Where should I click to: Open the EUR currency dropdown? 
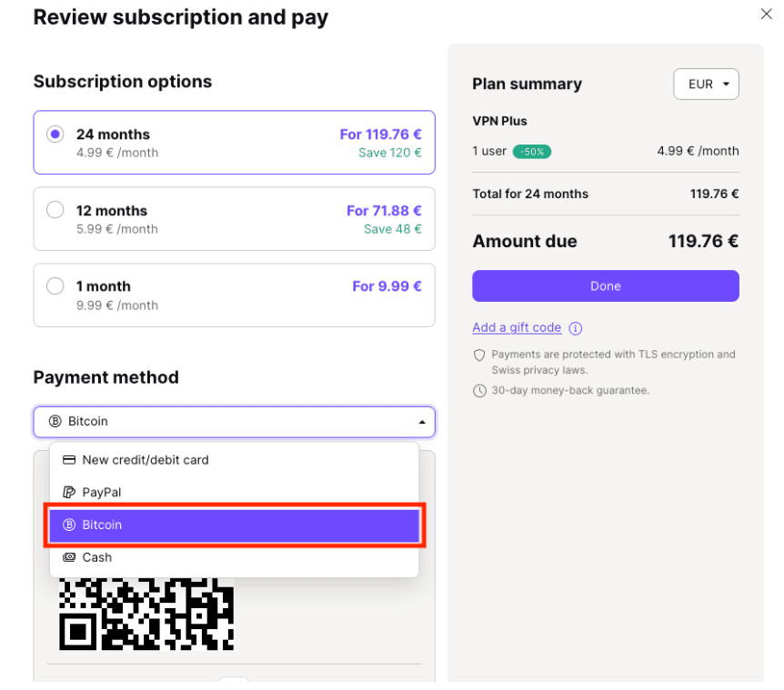click(x=706, y=84)
